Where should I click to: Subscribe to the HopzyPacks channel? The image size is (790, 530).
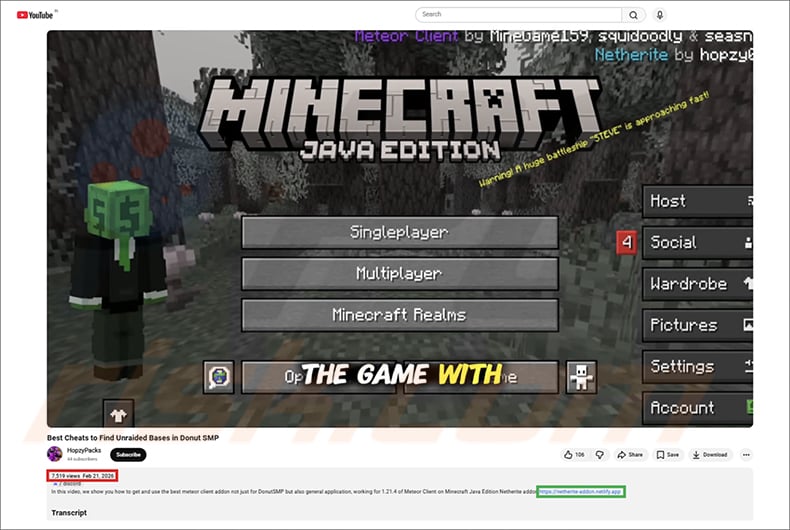pyautogui.click(x=128, y=454)
